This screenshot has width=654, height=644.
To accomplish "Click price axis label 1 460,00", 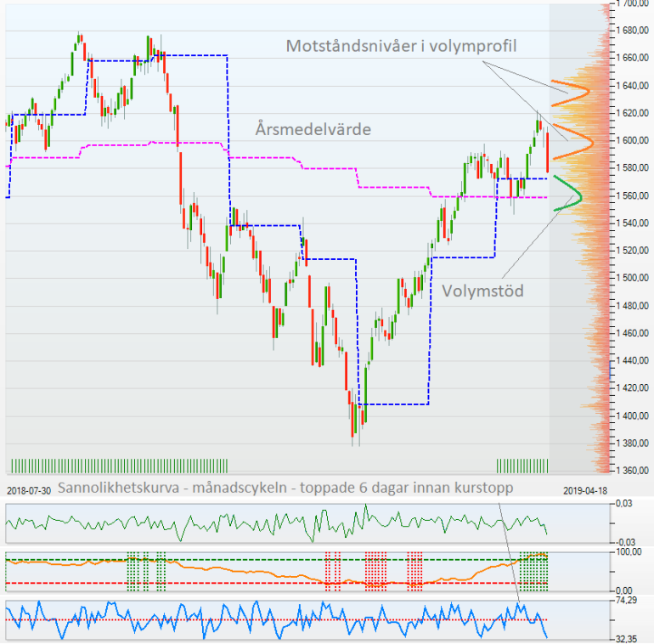I will [x=632, y=333].
